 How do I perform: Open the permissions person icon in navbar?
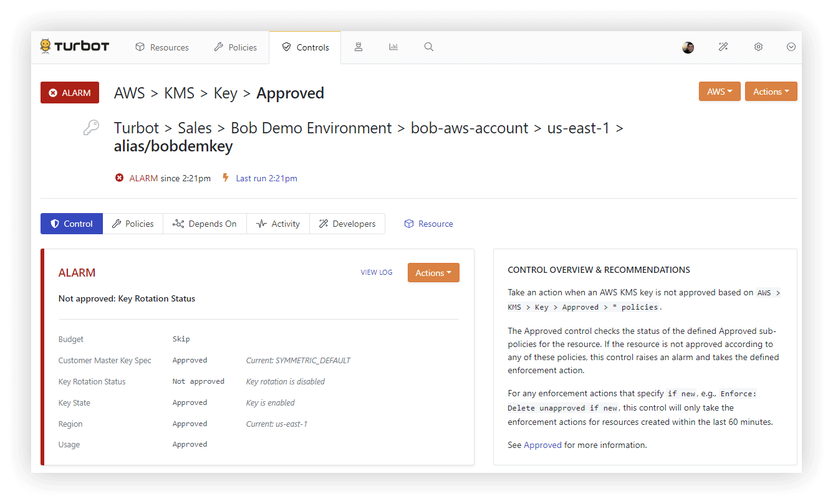[359, 47]
